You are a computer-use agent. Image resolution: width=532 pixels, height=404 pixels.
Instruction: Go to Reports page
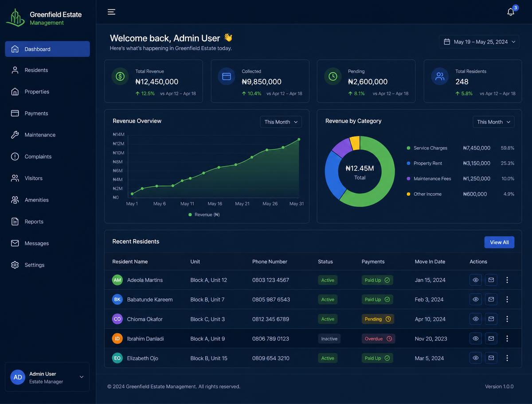pyautogui.click(x=47, y=221)
